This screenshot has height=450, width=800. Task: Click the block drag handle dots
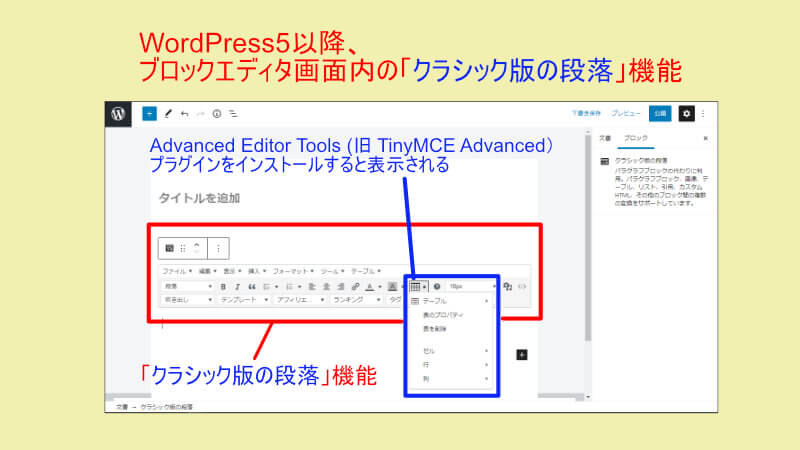point(183,248)
